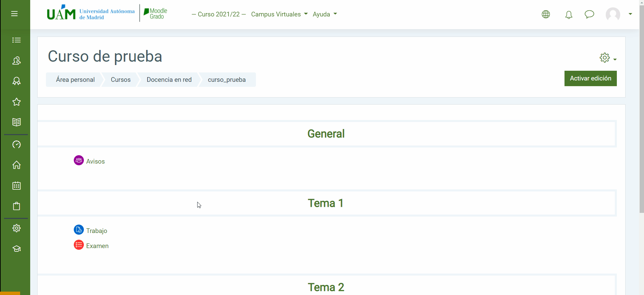Click the home icon in sidebar
Image resolution: width=644 pixels, height=295 pixels.
point(16,165)
